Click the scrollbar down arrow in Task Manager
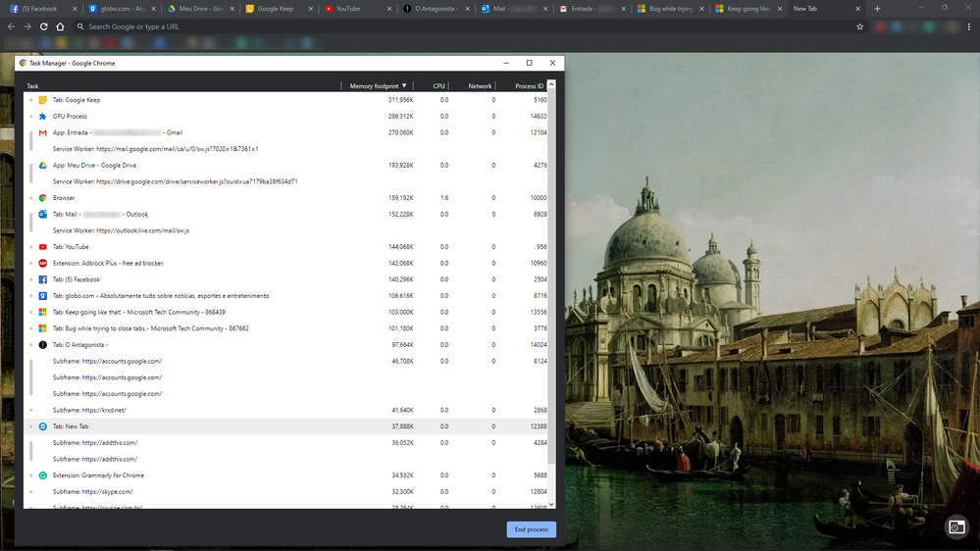The image size is (980, 551). (x=551, y=504)
